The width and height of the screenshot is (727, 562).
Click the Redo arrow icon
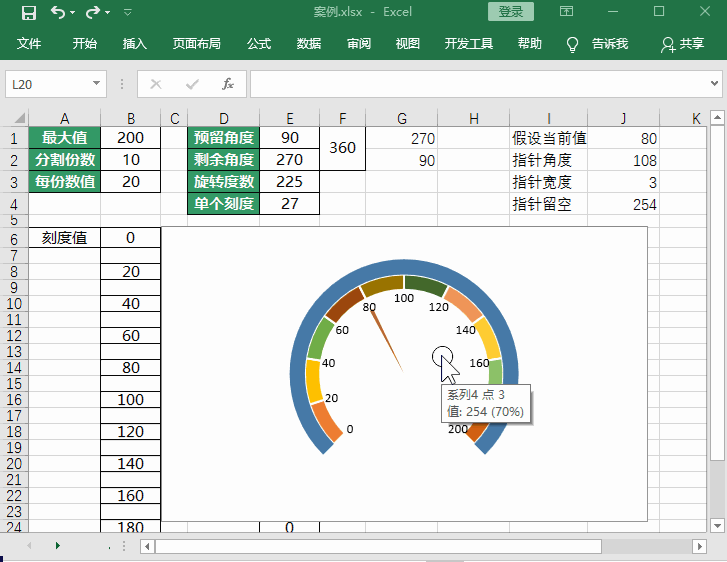pos(92,13)
